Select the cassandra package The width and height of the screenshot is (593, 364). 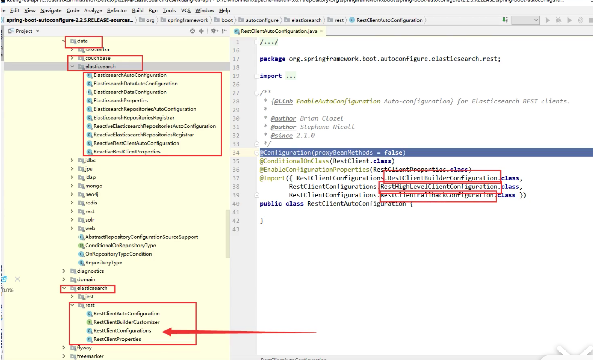(x=97, y=50)
